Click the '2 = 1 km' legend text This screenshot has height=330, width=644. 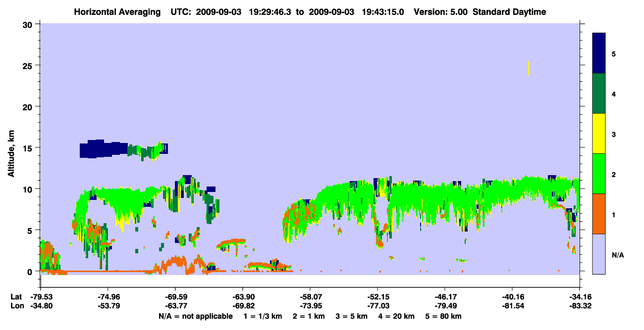pos(309,316)
